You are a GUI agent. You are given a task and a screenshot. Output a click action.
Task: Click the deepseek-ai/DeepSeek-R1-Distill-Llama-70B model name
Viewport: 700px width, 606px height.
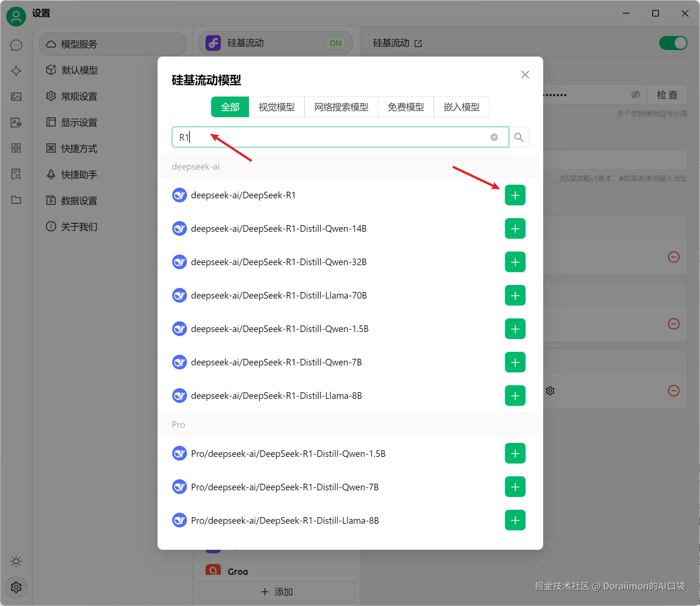tap(279, 295)
